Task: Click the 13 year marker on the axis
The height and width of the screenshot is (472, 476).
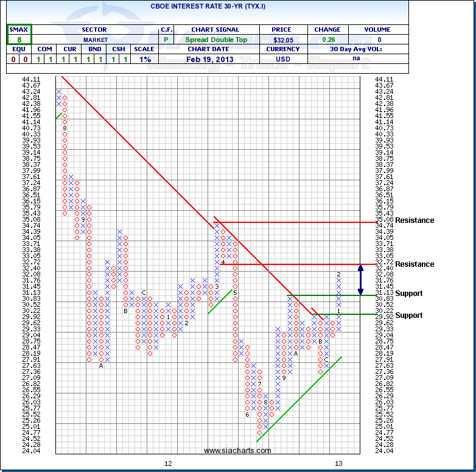Action: (x=338, y=463)
